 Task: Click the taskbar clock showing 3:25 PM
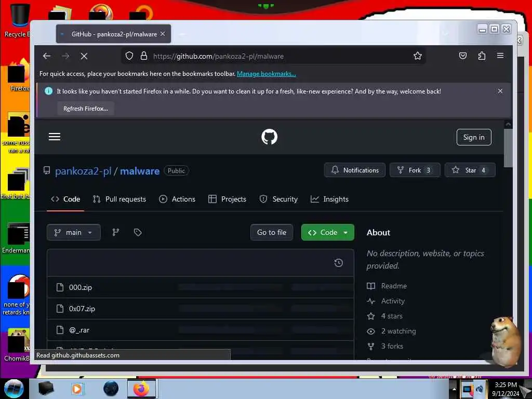click(x=506, y=389)
